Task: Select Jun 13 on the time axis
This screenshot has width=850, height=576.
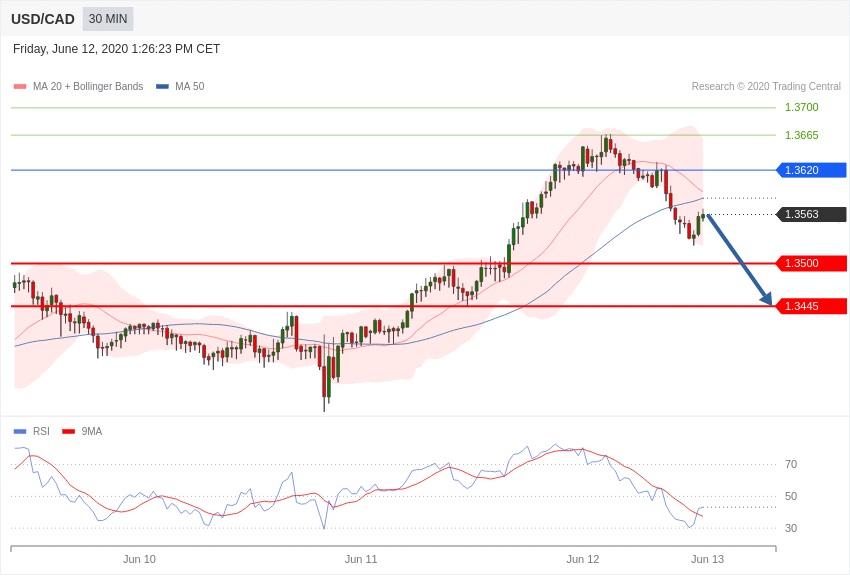Action: coord(707,559)
